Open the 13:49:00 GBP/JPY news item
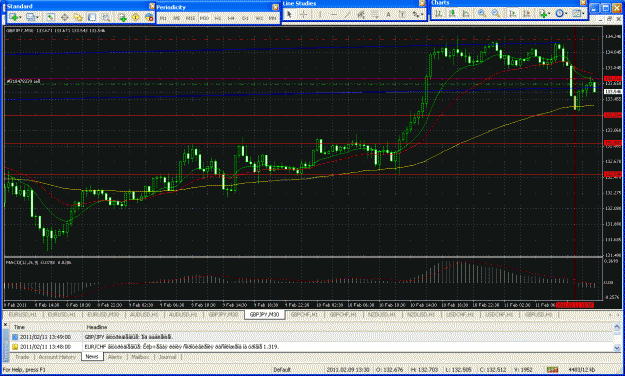This screenshot has width=625, height=376. coord(311,337)
